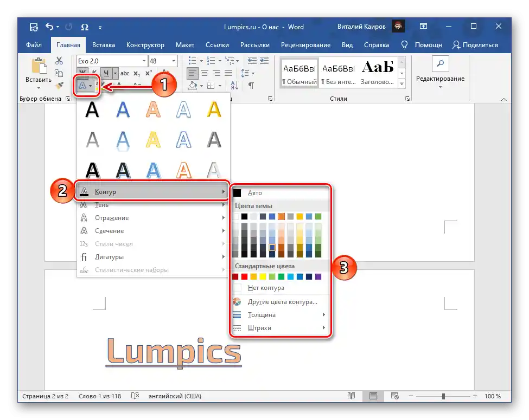Open the Файл tab
This screenshot has height=420, width=529.
pyautogui.click(x=34, y=45)
